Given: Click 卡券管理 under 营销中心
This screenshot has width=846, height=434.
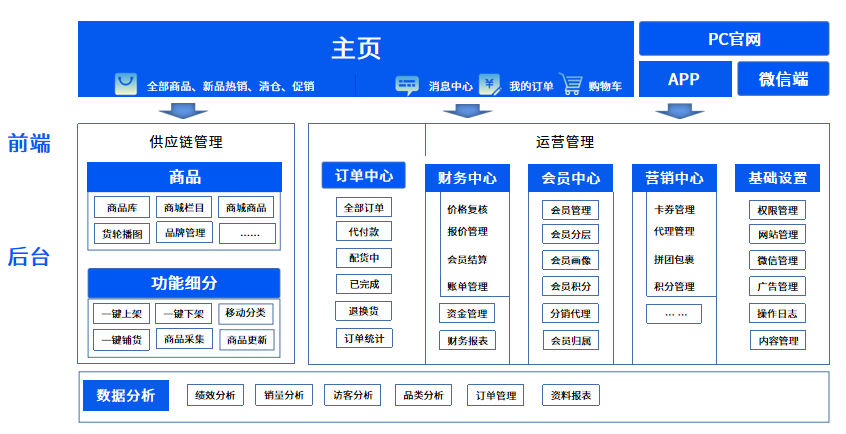Looking at the screenshot, I should pyautogui.click(x=674, y=209).
